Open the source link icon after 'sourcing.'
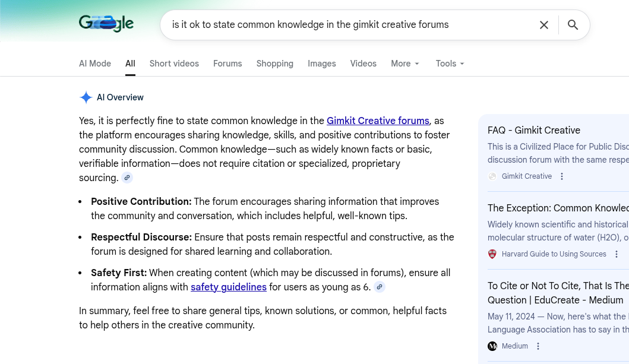629x364 pixels. click(x=127, y=178)
